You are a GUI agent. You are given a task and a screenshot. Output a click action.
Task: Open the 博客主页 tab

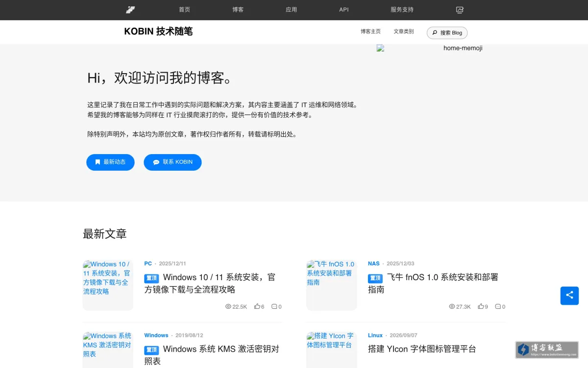tap(370, 31)
